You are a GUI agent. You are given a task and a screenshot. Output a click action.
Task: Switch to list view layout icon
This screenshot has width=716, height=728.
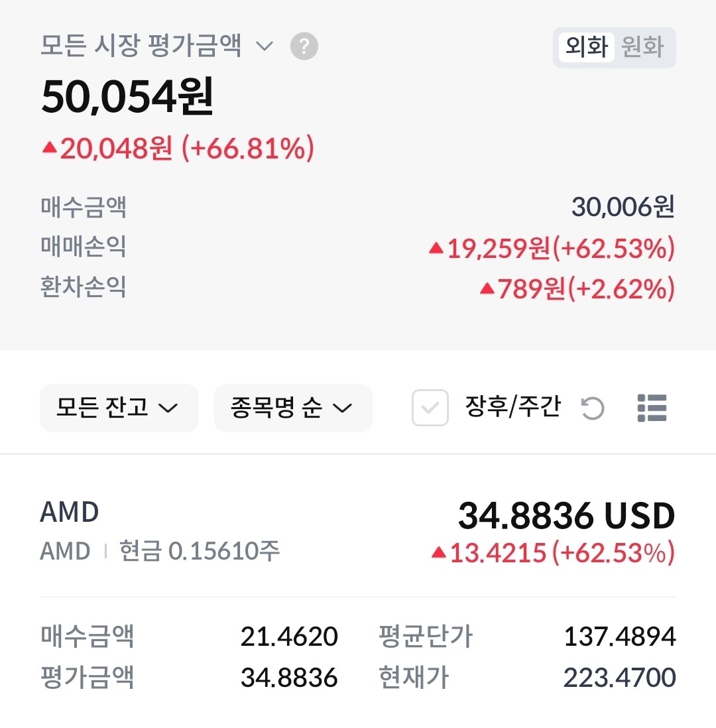pyautogui.click(x=652, y=408)
